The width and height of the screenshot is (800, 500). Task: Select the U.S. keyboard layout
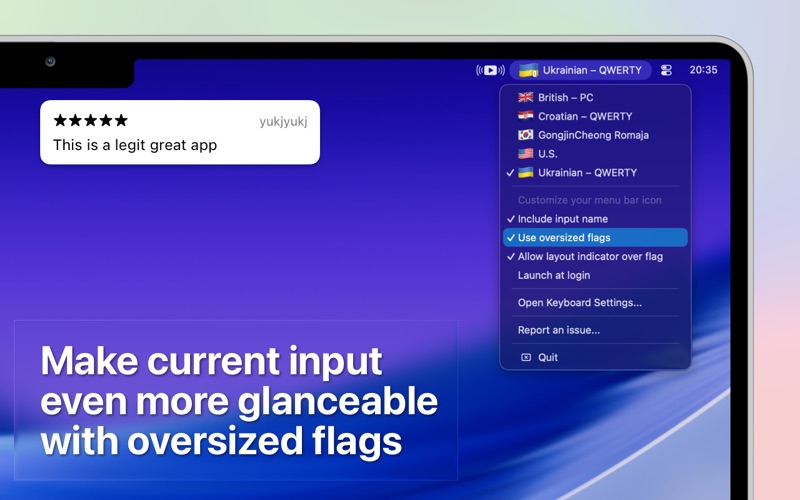(x=595, y=154)
